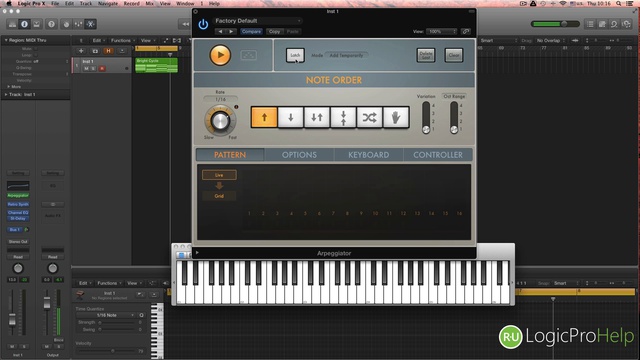Click the Oct Range slider handle

pos(454,129)
